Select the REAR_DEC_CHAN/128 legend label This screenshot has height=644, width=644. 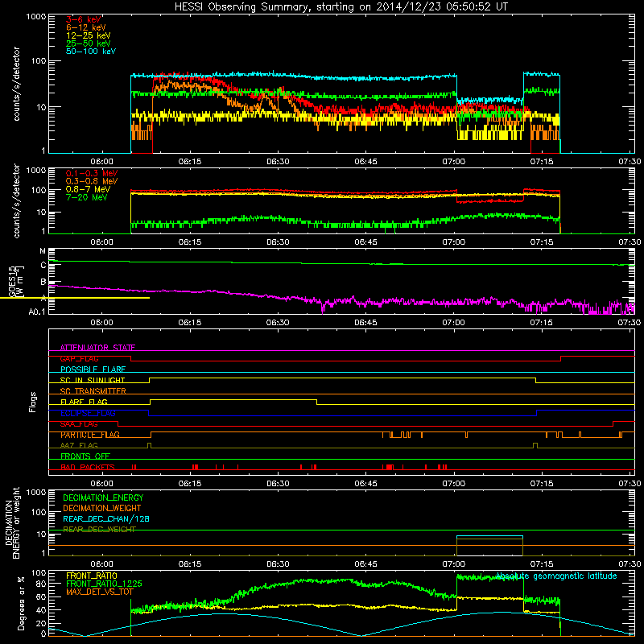coord(106,519)
